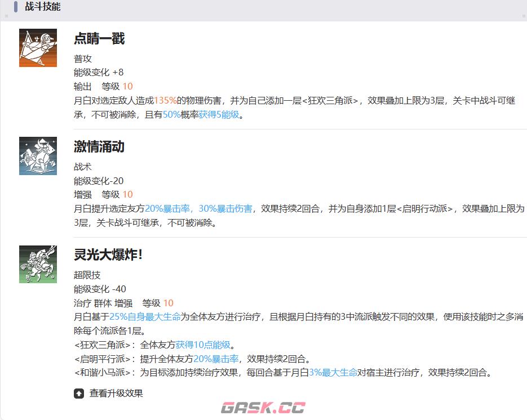Click the 获得10点能级 text
Image resolution: width=527 pixels, height=420 pixels.
coord(203,345)
